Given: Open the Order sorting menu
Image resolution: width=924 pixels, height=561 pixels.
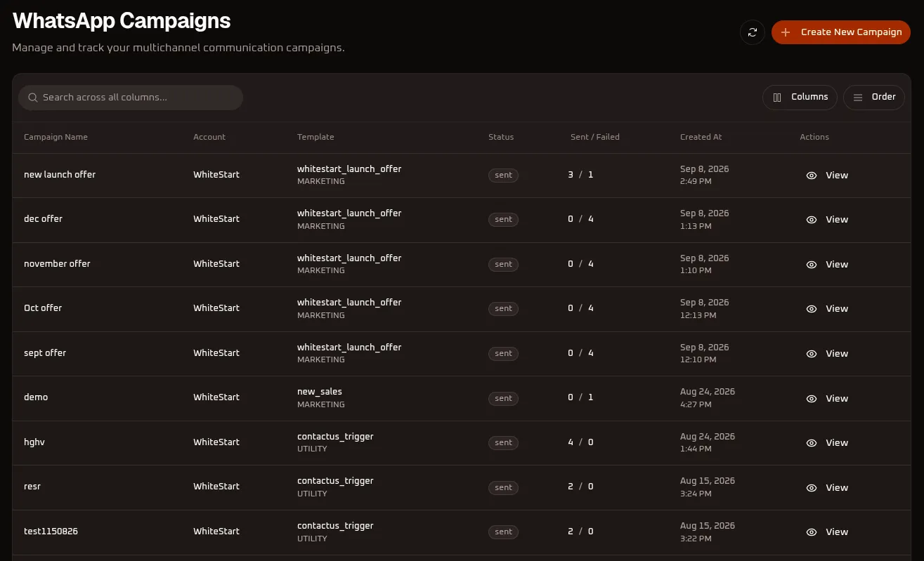Looking at the screenshot, I should (x=874, y=98).
